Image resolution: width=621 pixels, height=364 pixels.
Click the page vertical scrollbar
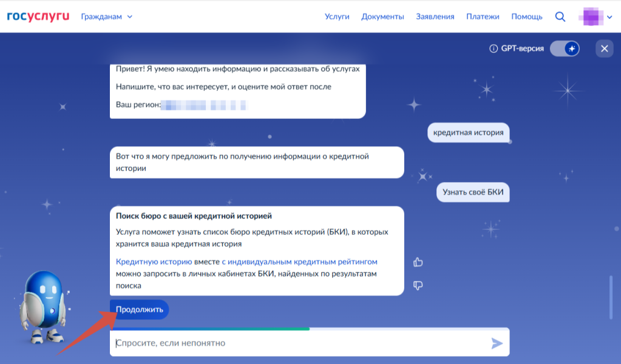tap(612, 297)
